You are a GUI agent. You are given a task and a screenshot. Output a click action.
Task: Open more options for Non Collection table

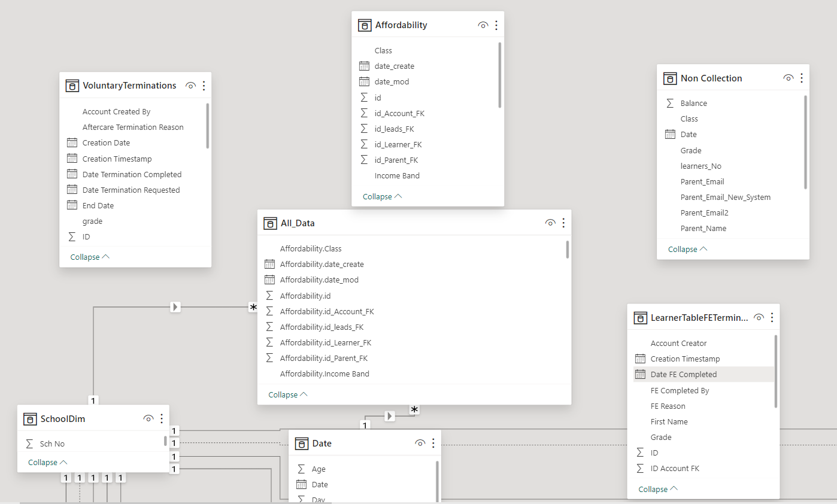802,78
